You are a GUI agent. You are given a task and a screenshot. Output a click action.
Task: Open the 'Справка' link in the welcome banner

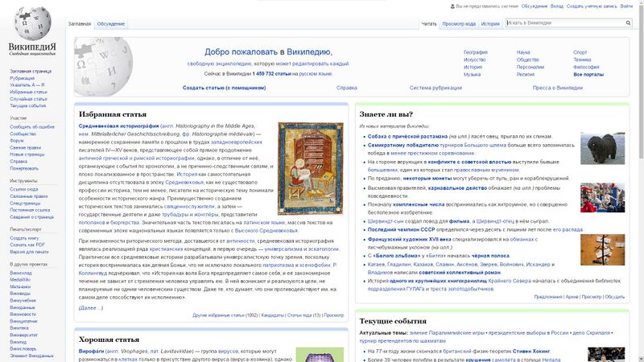(347, 88)
